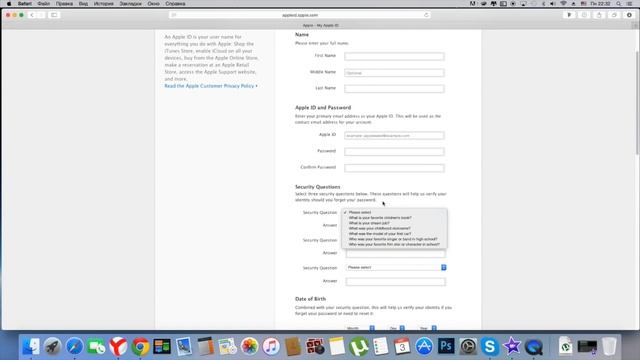Open Google Chrome from Dock
The width and height of the screenshot is (640, 360).
140,347
